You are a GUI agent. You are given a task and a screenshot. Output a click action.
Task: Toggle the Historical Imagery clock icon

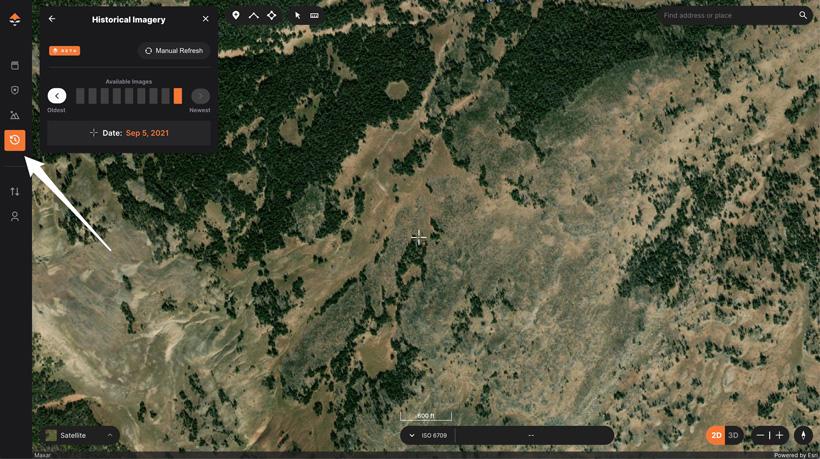(x=15, y=140)
